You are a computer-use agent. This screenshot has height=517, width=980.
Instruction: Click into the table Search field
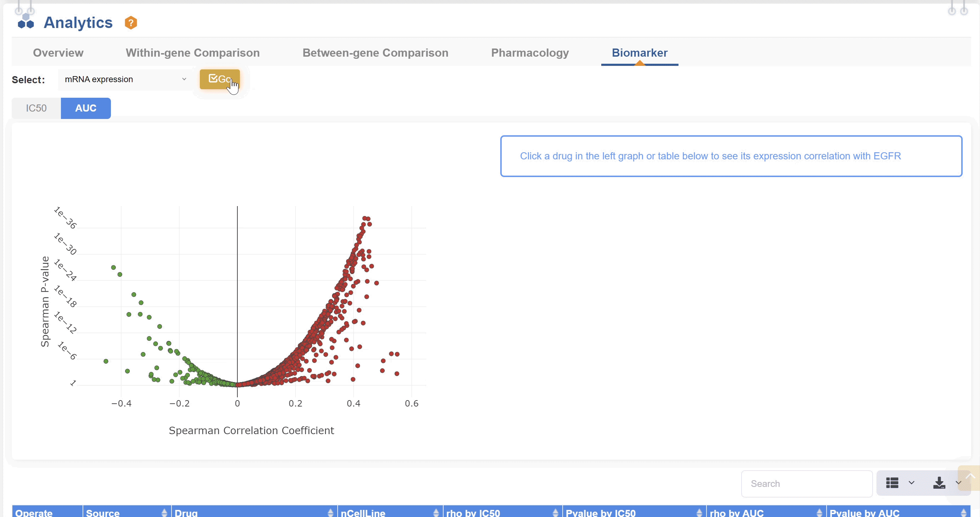point(806,484)
